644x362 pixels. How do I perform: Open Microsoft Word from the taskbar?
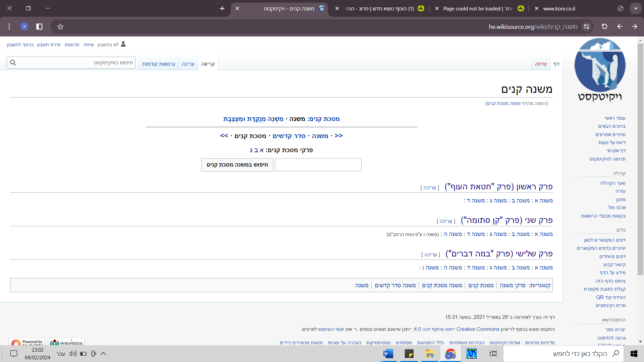388,354
